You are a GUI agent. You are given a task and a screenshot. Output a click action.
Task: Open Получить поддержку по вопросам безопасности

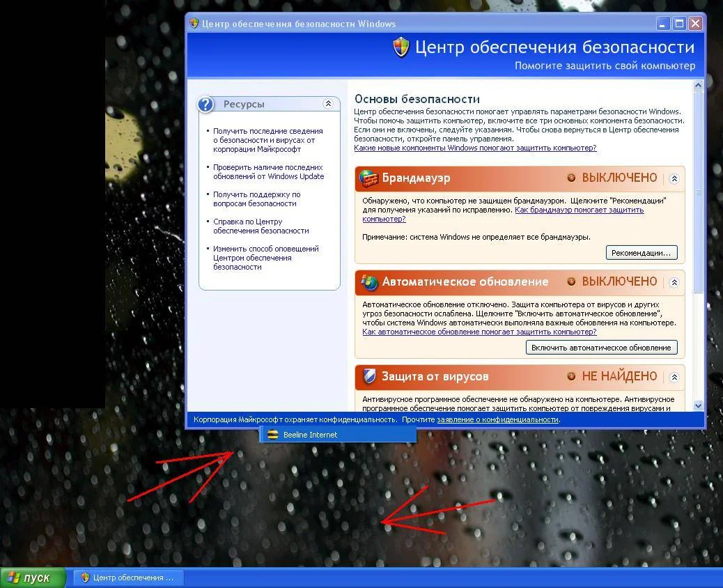coord(256,199)
